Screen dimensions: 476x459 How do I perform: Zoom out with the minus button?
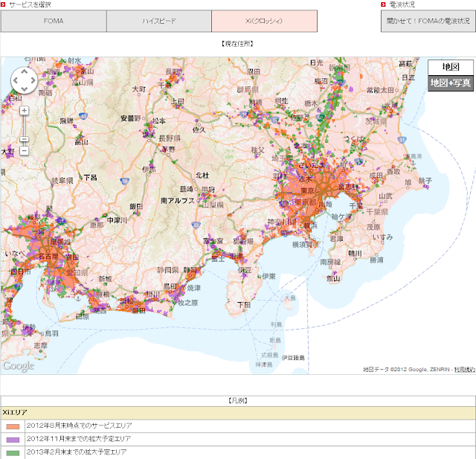tap(25, 150)
